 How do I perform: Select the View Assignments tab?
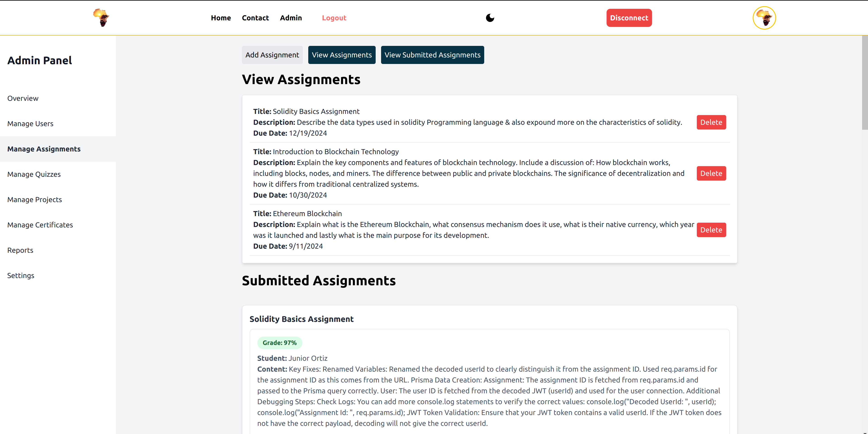pos(341,55)
